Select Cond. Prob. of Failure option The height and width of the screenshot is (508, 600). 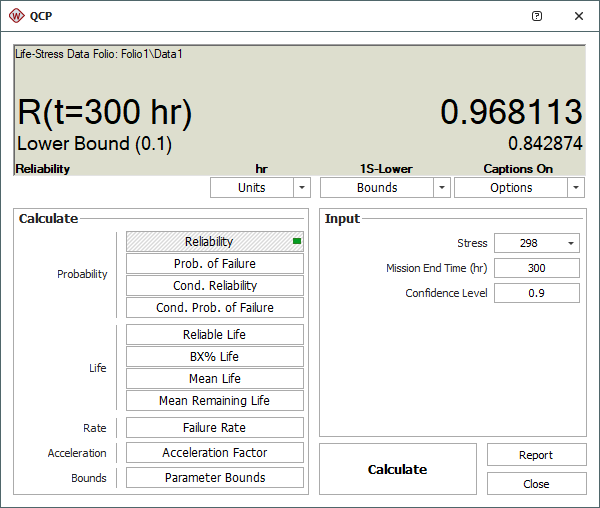(215, 308)
